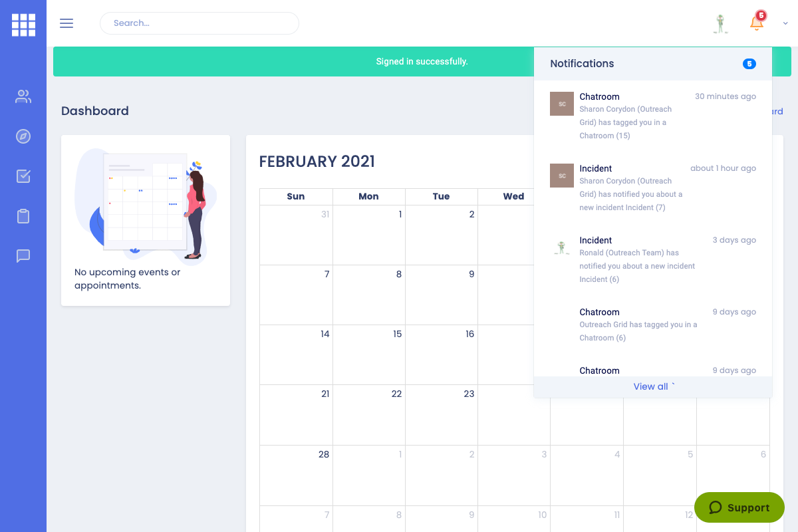Select calendar date 28
Image resolution: width=798 pixels, height=532 pixels.
point(296,475)
